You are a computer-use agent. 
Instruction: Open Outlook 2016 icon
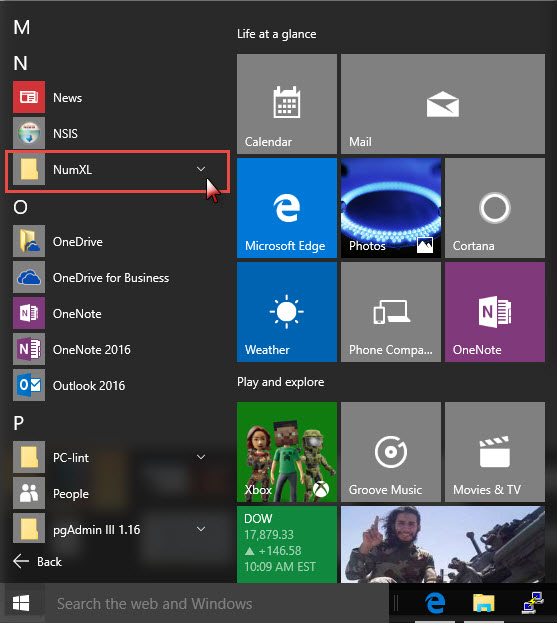click(x=29, y=385)
